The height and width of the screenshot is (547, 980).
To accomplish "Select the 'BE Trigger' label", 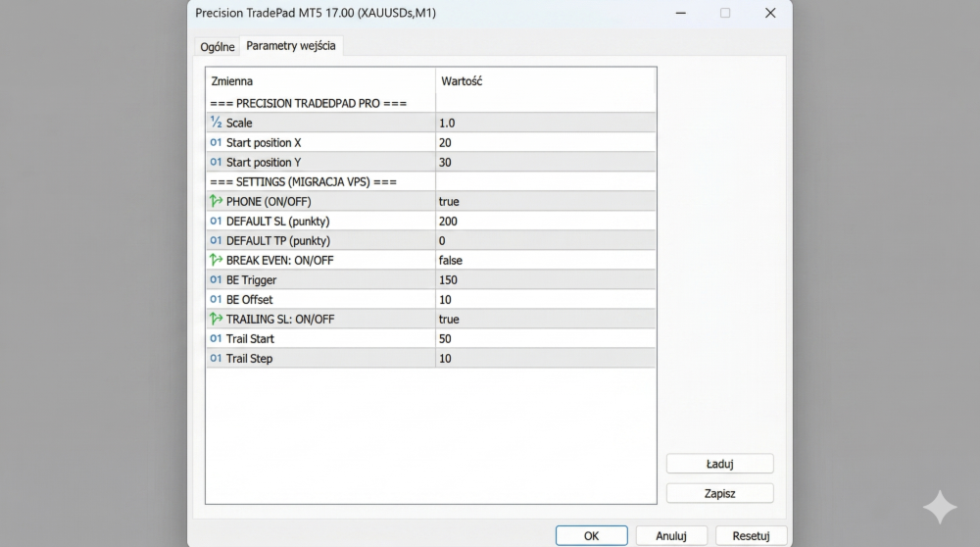I will (251, 280).
